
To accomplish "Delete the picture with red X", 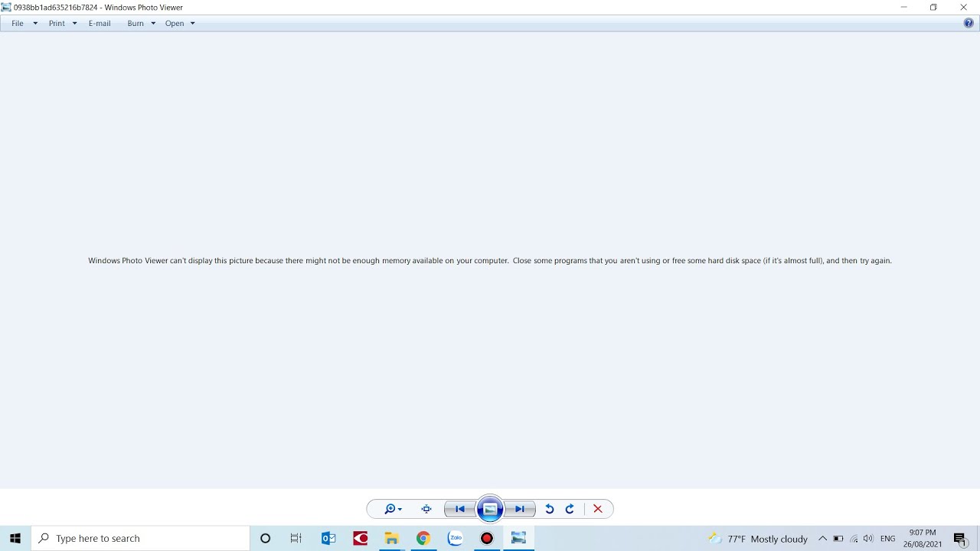I will 598,509.
